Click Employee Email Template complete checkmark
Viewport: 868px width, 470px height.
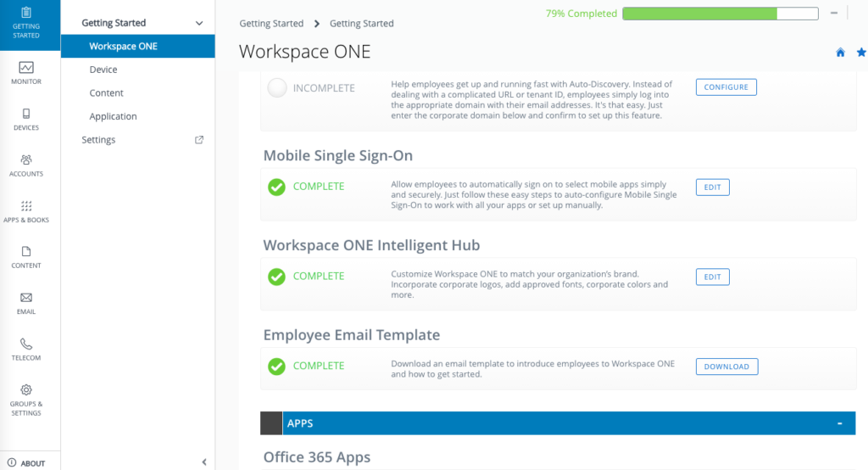coord(276,366)
